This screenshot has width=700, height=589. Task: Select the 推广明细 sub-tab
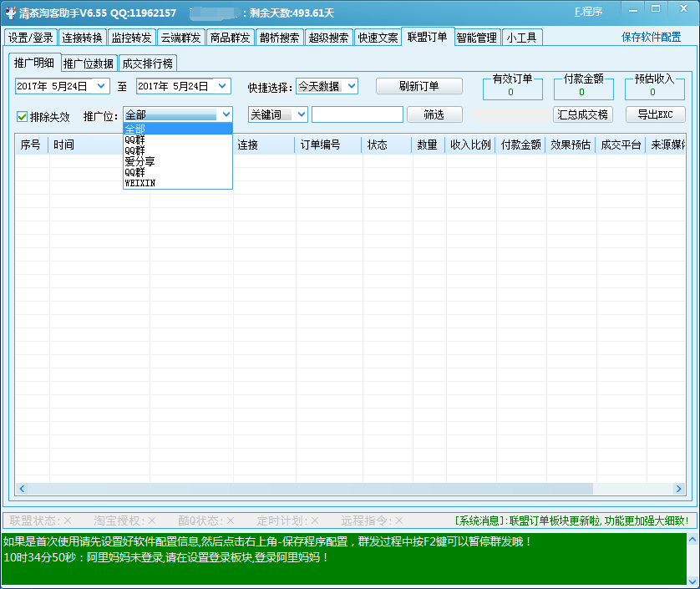(x=34, y=63)
